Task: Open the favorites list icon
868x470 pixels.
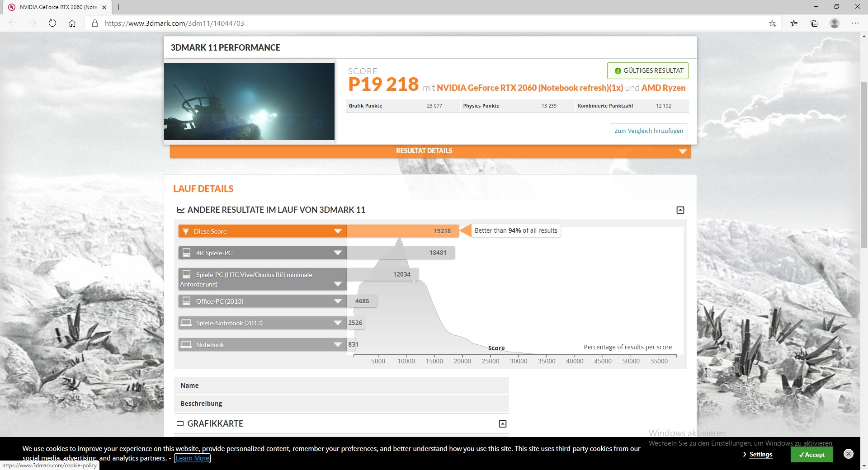Action: tap(794, 23)
